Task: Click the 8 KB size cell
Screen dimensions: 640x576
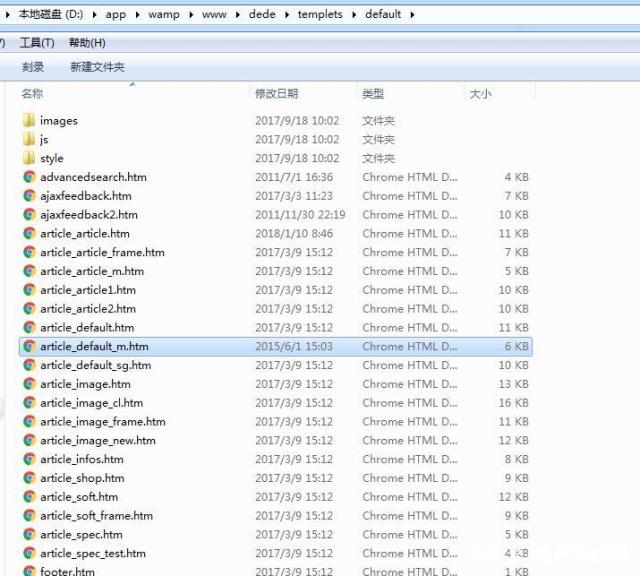Action: pyautogui.click(x=516, y=459)
